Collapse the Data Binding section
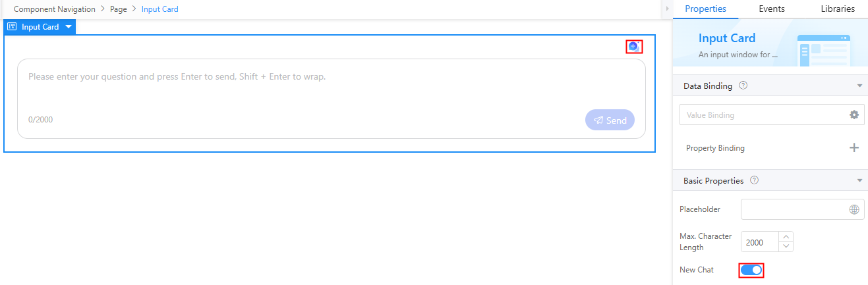Screen dimensions: 868x285 point(859,86)
